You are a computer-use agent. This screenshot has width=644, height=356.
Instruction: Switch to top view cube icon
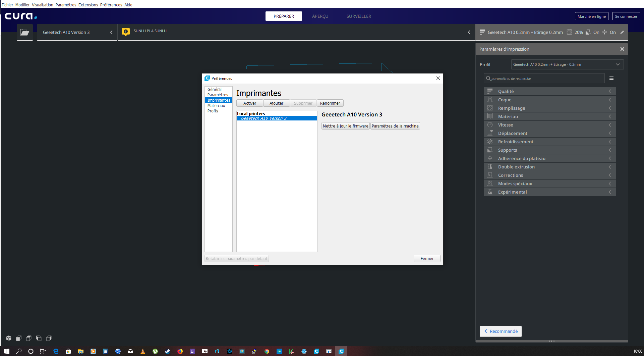(x=29, y=338)
